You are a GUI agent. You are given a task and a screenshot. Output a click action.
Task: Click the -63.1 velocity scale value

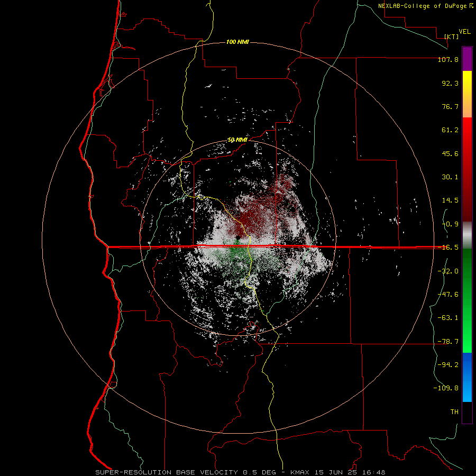448,318
